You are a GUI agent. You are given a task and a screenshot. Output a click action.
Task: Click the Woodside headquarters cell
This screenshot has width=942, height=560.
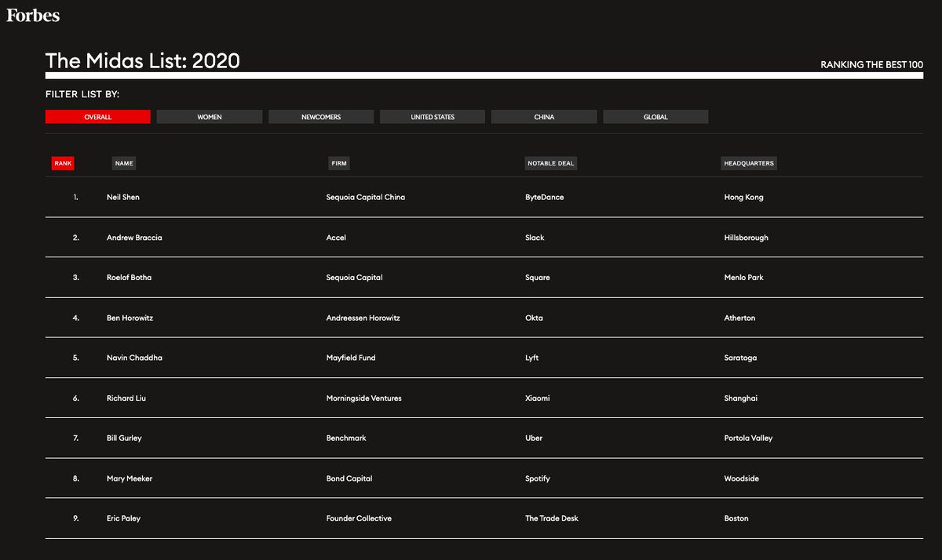pyautogui.click(x=741, y=478)
